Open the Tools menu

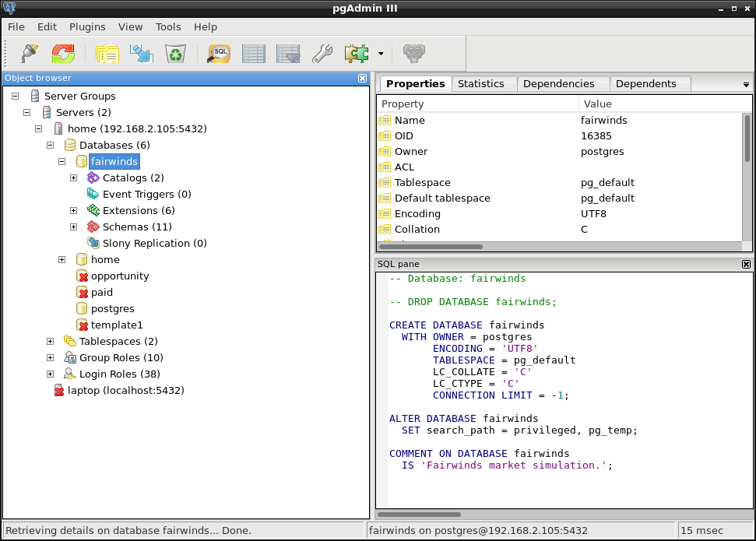[168, 27]
